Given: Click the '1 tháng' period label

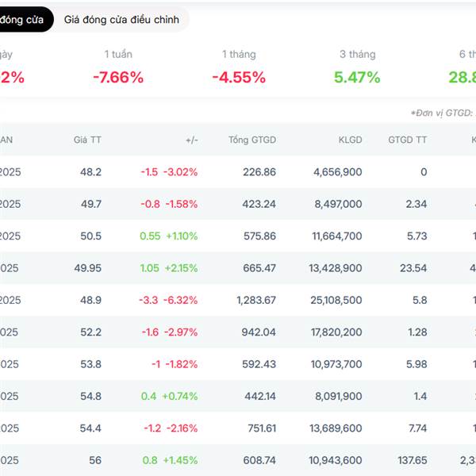Looking at the screenshot, I should point(239,54).
